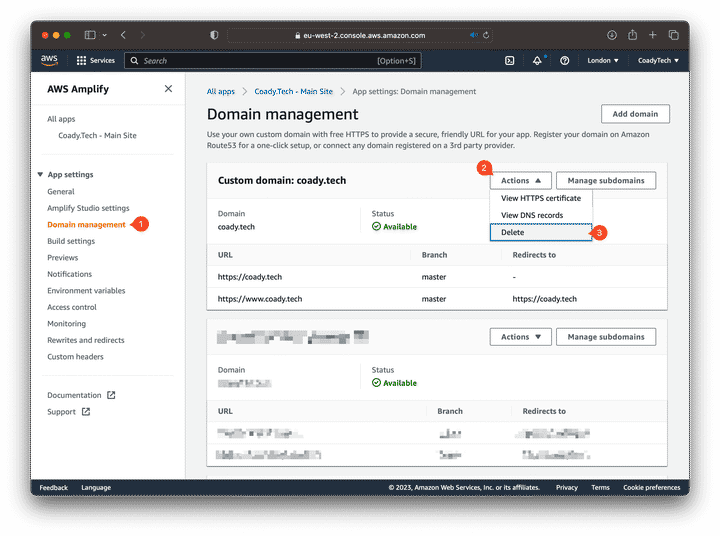
Task: Manage subdomains for blurred domain
Action: pyautogui.click(x=606, y=337)
